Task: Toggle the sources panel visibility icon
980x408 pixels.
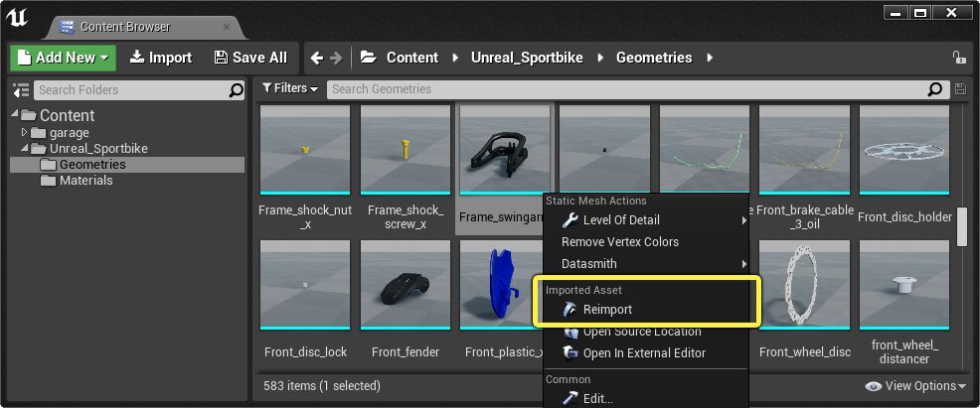Action: [x=21, y=90]
